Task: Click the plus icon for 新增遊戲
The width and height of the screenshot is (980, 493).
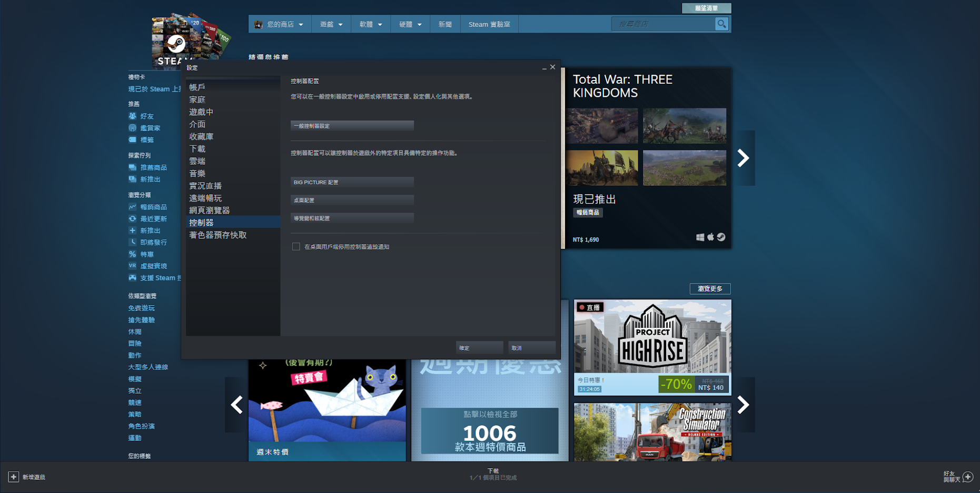Action: pyautogui.click(x=13, y=477)
